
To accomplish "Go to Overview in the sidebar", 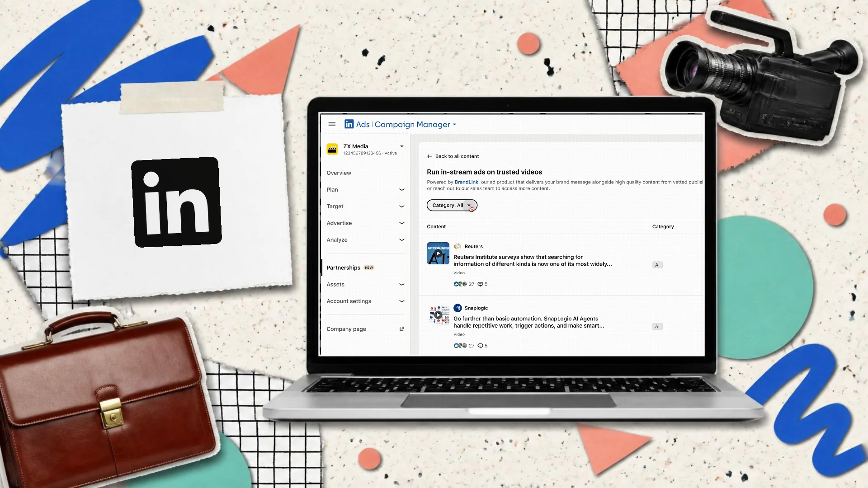I will (339, 173).
